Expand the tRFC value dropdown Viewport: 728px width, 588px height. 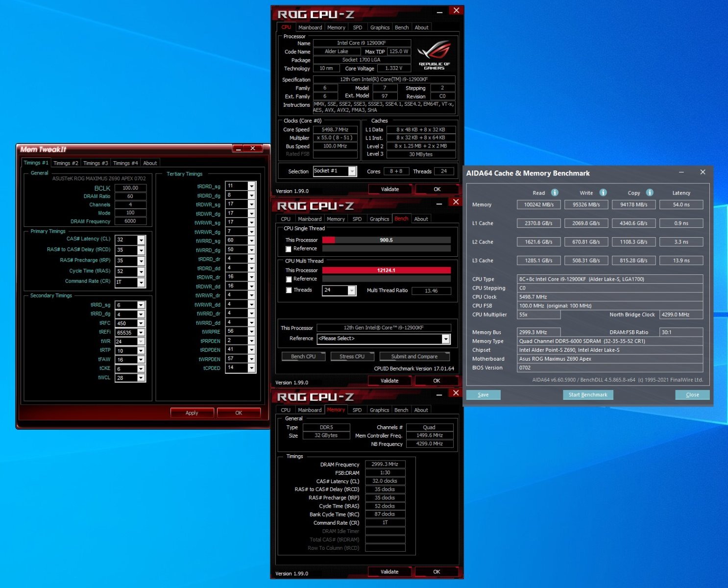tap(141, 323)
